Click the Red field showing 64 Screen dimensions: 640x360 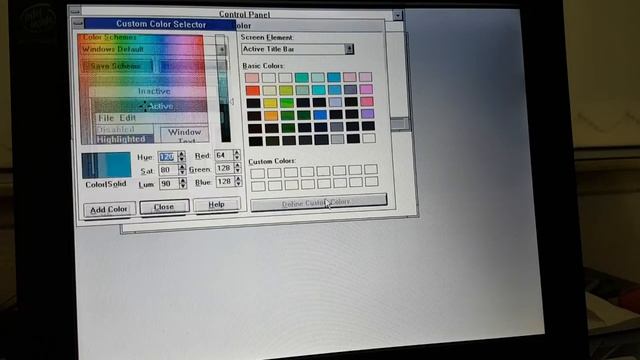tap(224, 155)
